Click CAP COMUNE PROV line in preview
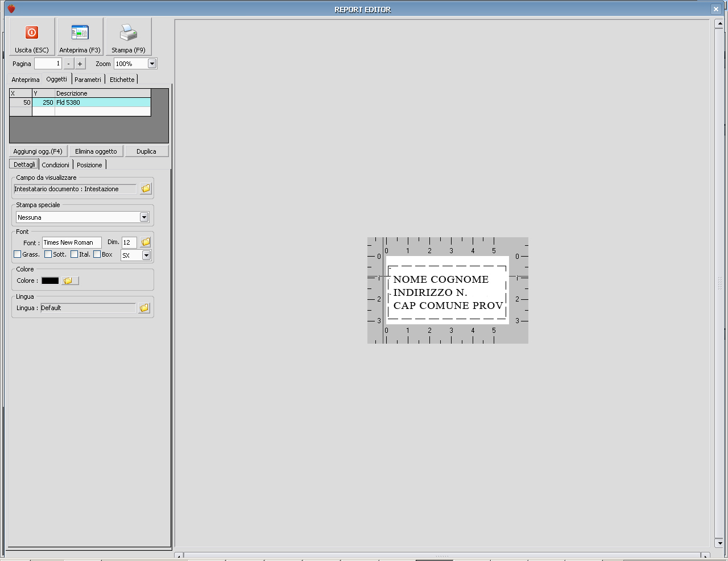 click(x=448, y=306)
